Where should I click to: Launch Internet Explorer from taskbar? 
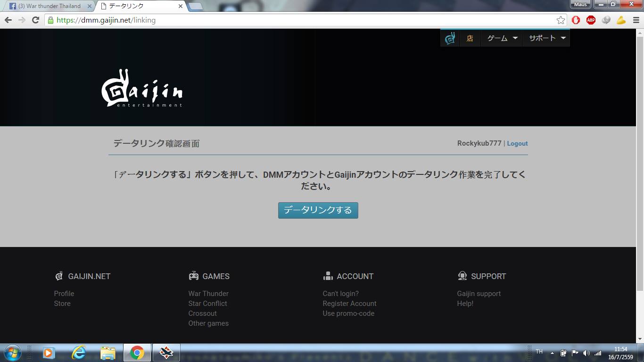click(x=78, y=353)
